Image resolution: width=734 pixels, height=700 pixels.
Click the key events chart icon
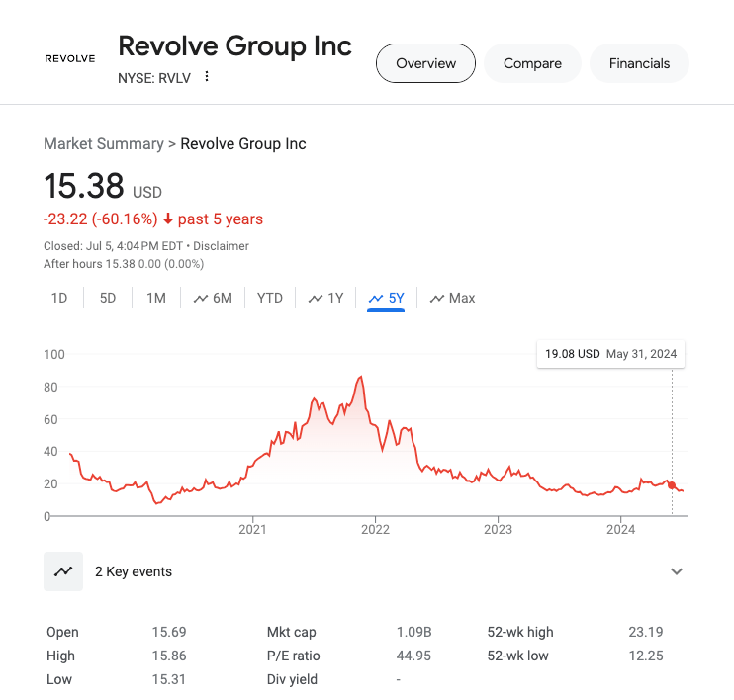coord(63,571)
